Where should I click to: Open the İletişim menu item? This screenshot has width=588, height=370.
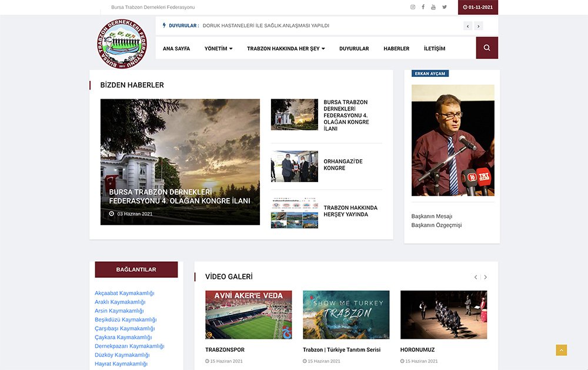point(435,49)
